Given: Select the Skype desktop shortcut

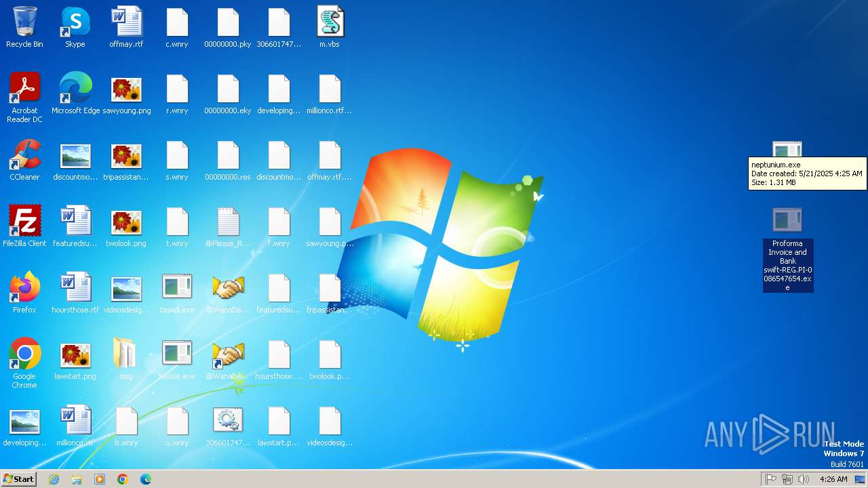Looking at the screenshot, I should click(75, 27).
